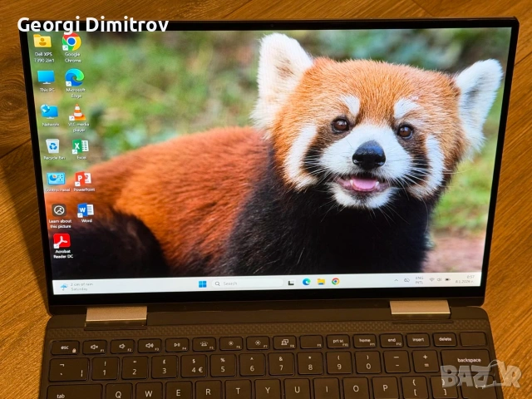Launch VLC media player shortcut
Screen dimensions: 532x399
77,118
